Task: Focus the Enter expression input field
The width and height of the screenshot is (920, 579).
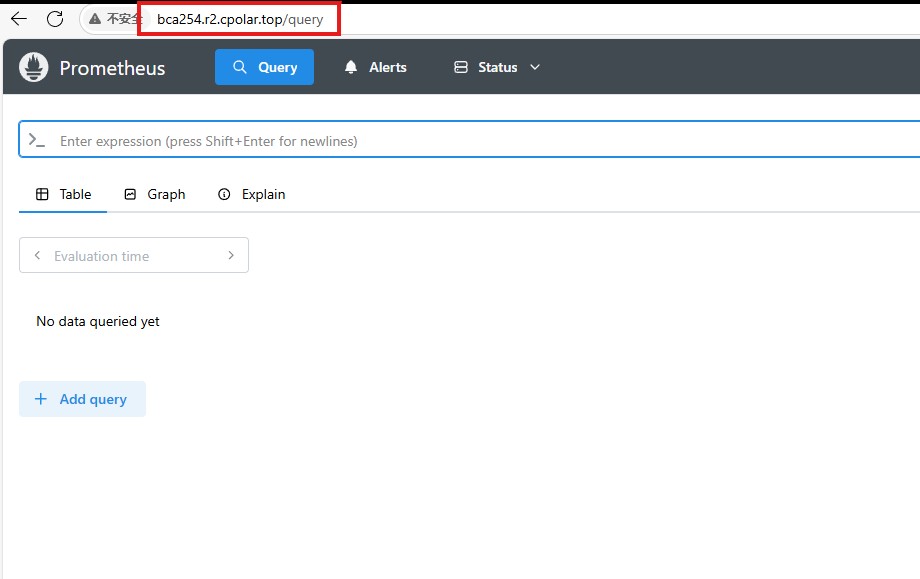Action: coord(480,141)
